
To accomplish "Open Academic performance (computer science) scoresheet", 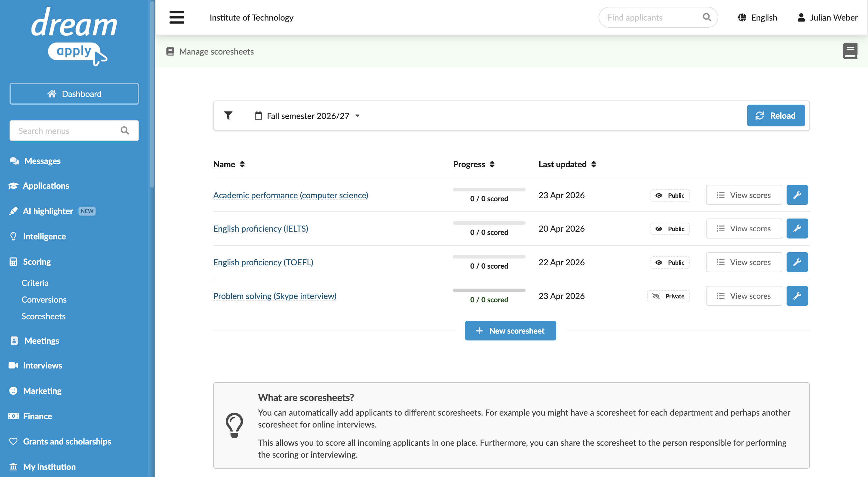I will (291, 195).
